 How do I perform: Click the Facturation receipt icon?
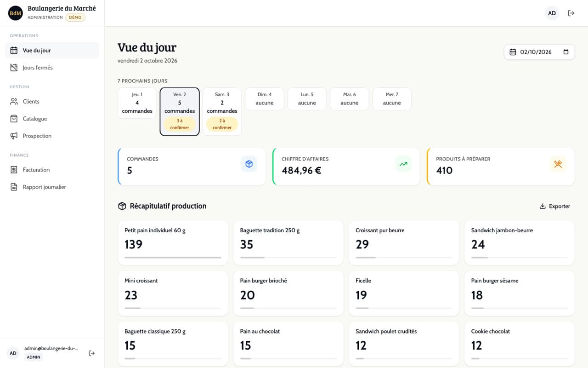(x=14, y=170)
